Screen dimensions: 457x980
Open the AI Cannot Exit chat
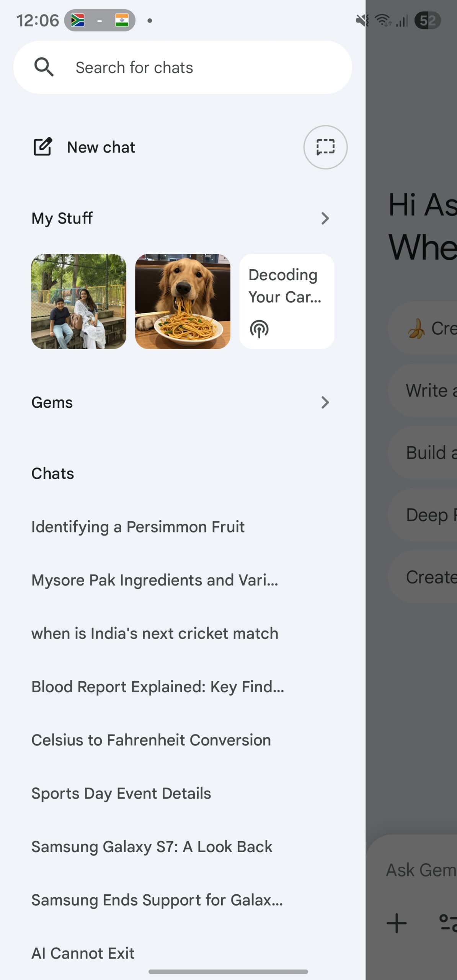click(x=83, y=953)
